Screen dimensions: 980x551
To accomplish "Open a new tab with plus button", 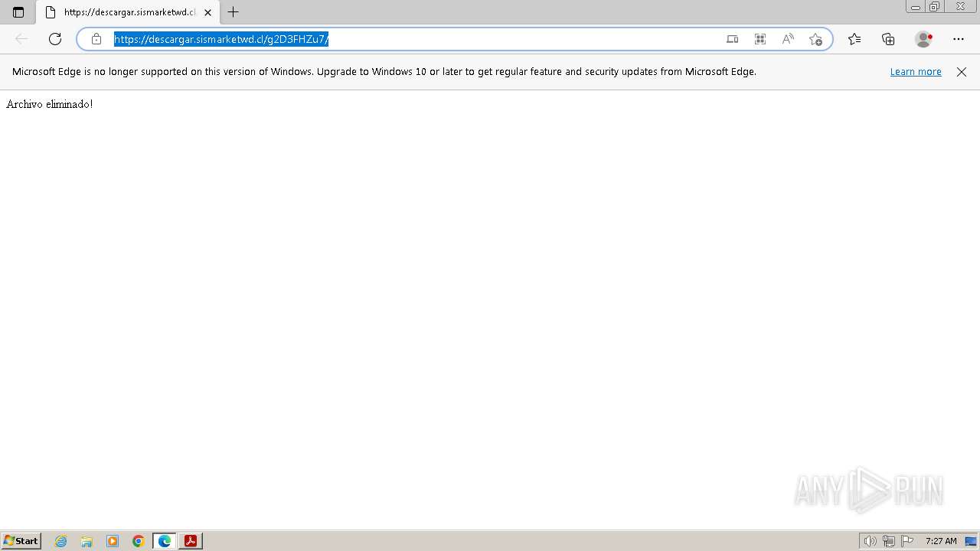I will tap(234, 12).
